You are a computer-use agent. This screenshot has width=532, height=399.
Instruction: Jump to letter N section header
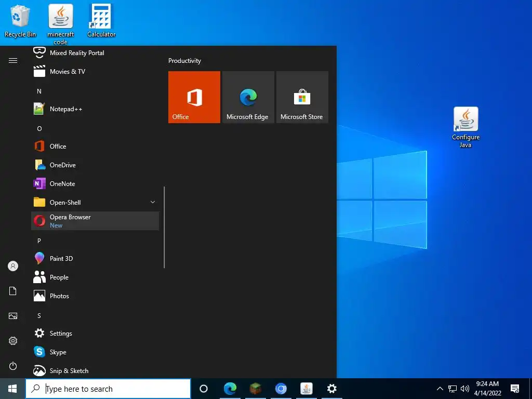pyautogui.click(x=39, y=91)
